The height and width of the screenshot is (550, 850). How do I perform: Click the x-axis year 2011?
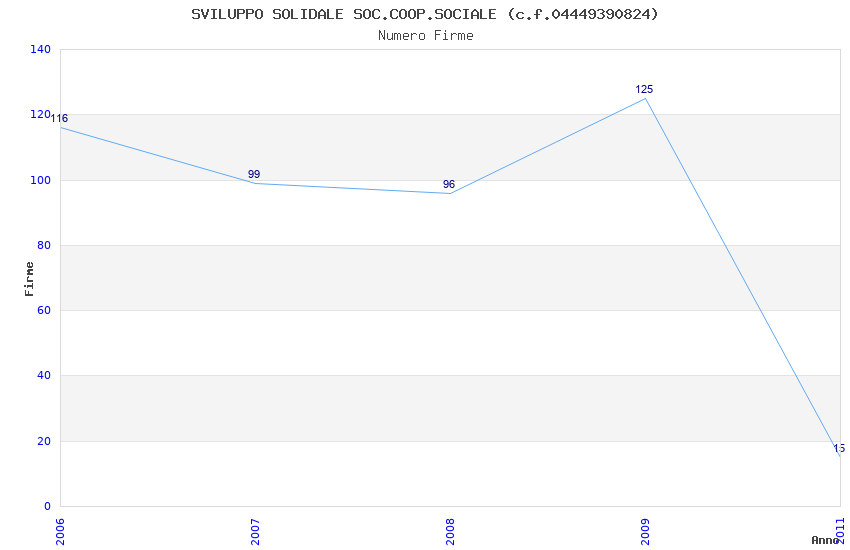click(x=840, y=532)
